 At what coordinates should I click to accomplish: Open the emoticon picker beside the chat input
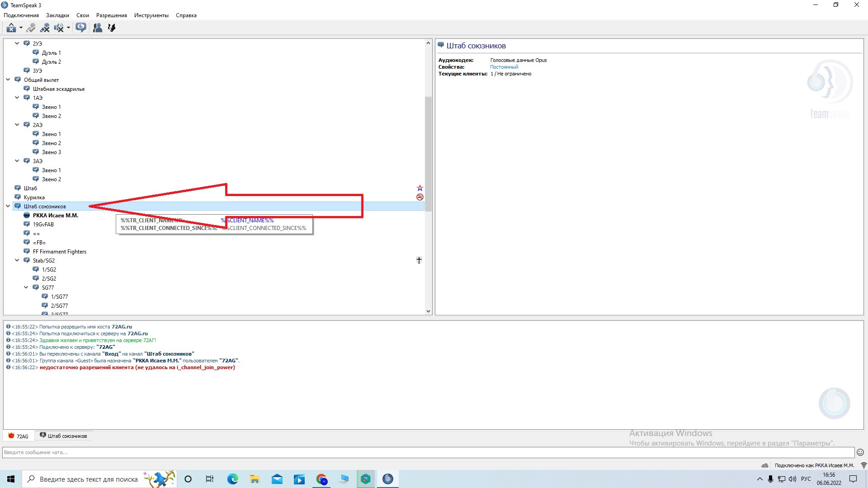860,452
